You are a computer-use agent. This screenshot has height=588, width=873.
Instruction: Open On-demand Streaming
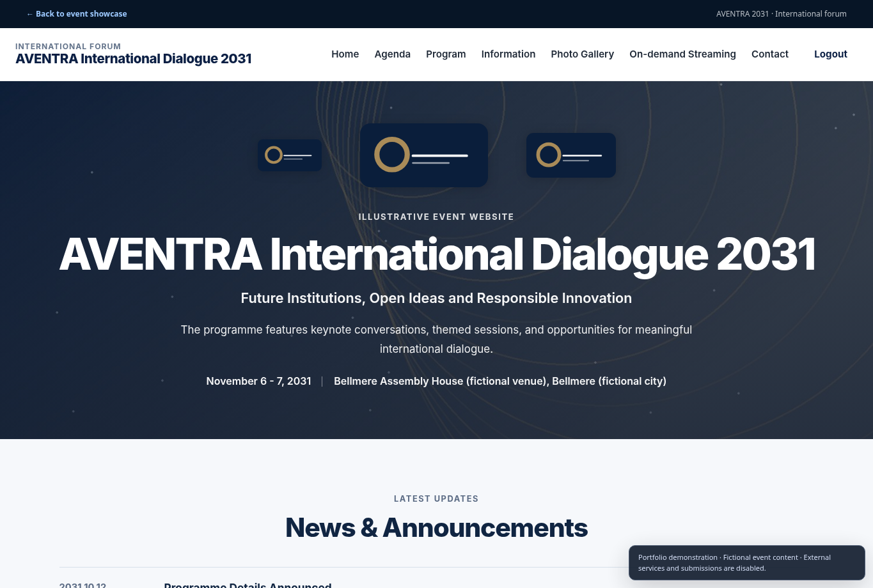point(682,54)
